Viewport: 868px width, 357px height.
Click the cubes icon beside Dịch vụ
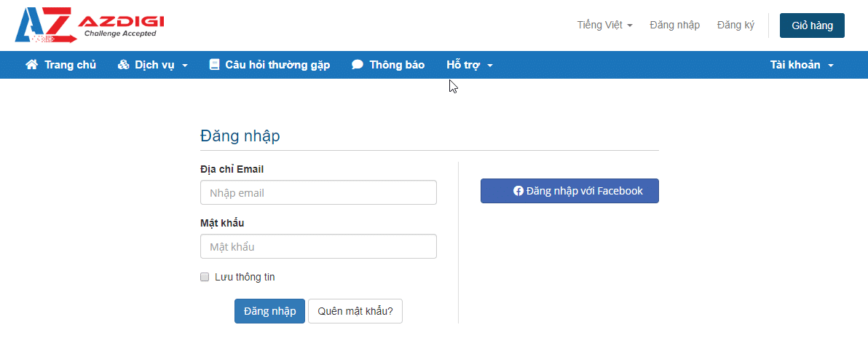123,65
